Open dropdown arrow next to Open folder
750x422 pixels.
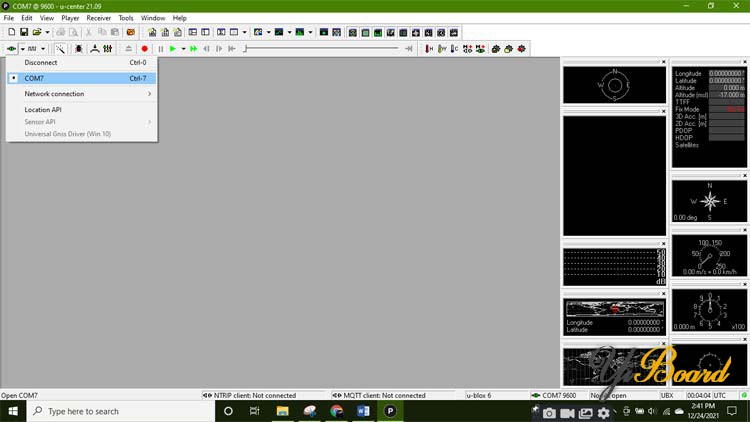tap(47, 32)
